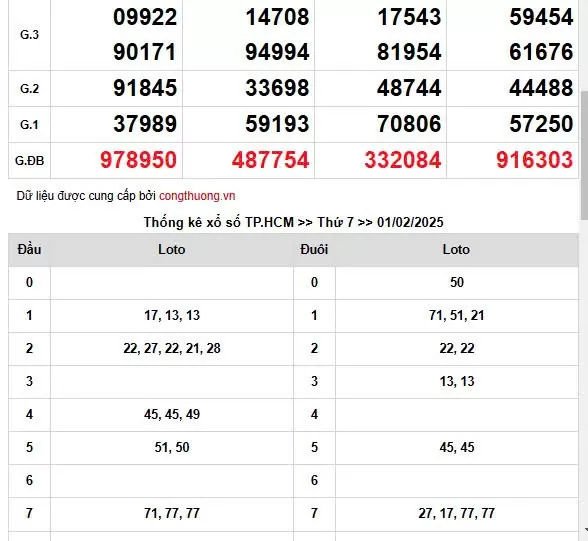Click the scroll down arrow at bottom right
Viewport: 588px width, 541px height.
click(586, 530)
